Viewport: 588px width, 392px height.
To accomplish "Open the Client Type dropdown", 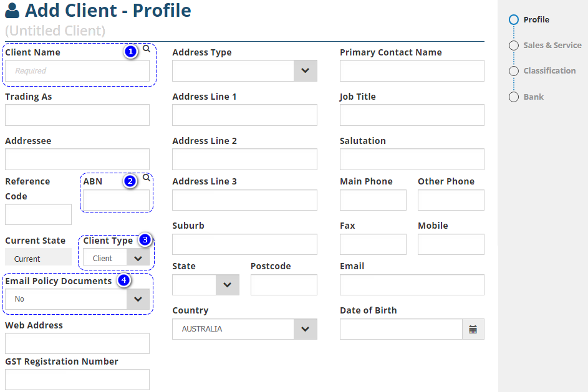I will pos(138,259).
